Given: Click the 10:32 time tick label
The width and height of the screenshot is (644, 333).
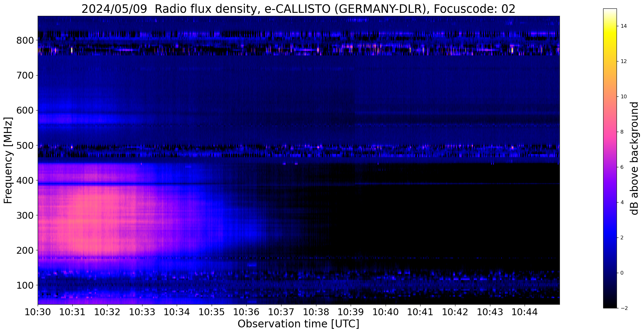Looking at the screenshot, I should [108, 312].
